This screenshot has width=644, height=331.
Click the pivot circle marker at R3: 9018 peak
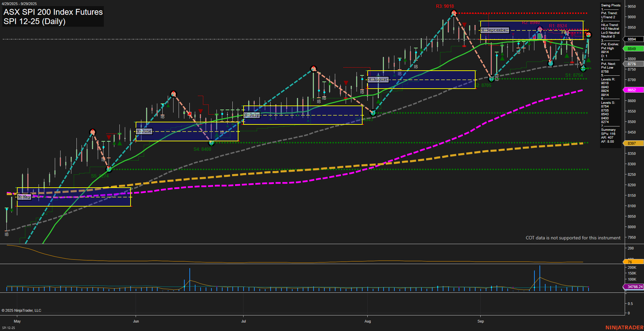(x=454, y=13)
